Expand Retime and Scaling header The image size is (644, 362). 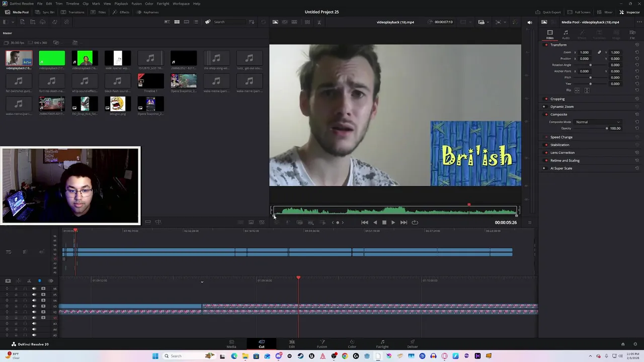(565, 160)
